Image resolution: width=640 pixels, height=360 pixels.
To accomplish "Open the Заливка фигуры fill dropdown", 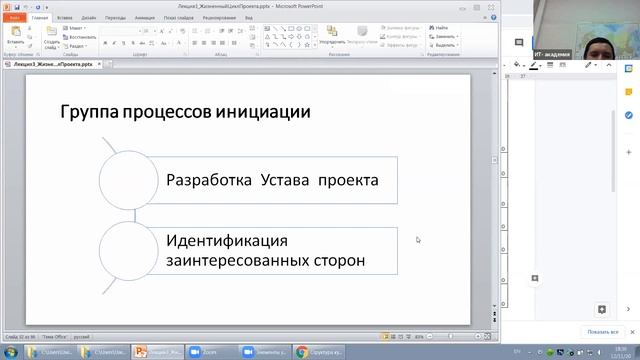I will [400, 28].
